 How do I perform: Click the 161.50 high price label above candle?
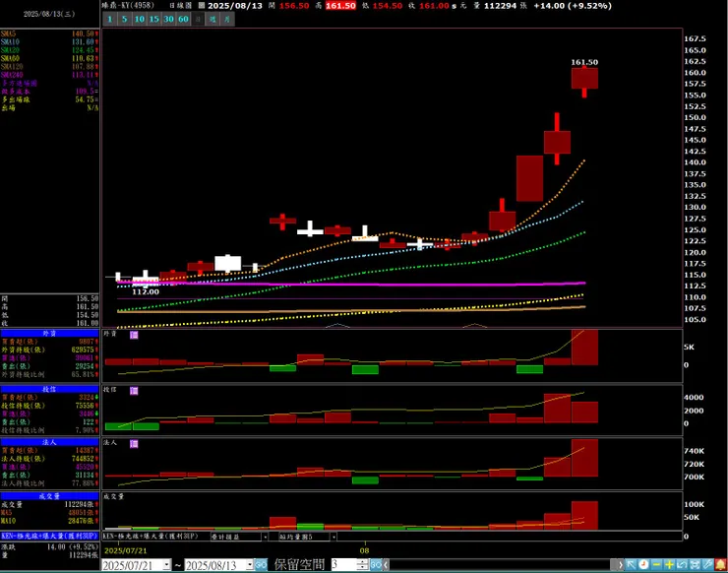coord(584,62)
